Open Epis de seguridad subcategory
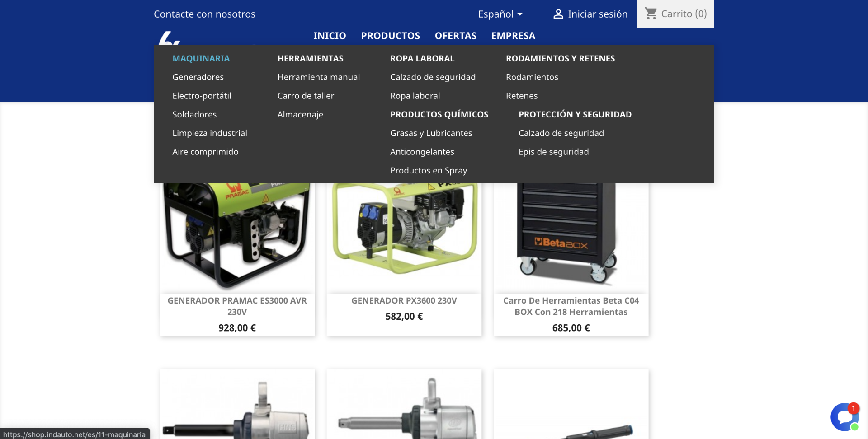This screenshot has width=868, height=439. tap(553, 152)
